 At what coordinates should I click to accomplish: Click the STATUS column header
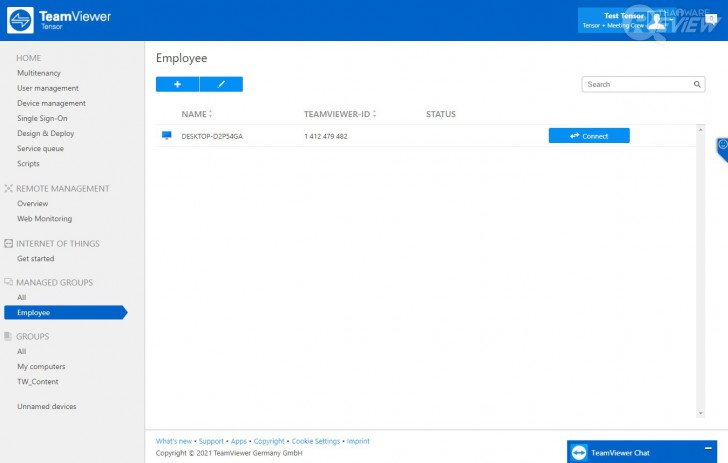pos(441,114)
